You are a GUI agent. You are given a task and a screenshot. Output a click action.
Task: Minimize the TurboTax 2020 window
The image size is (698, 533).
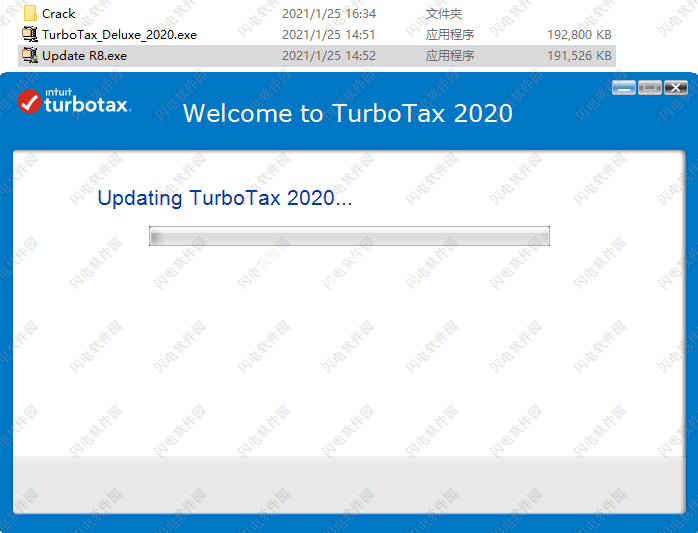[x=624, y=88]
